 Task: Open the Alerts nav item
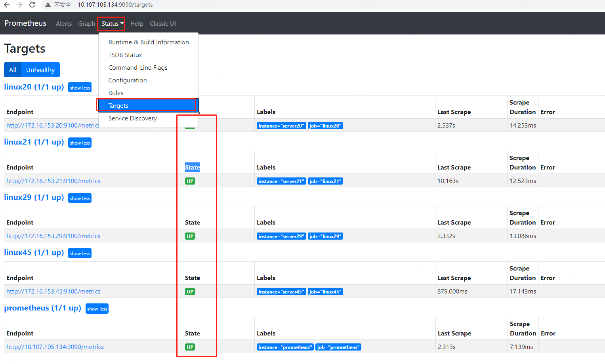pyautogui.click(x=64, y=24)
